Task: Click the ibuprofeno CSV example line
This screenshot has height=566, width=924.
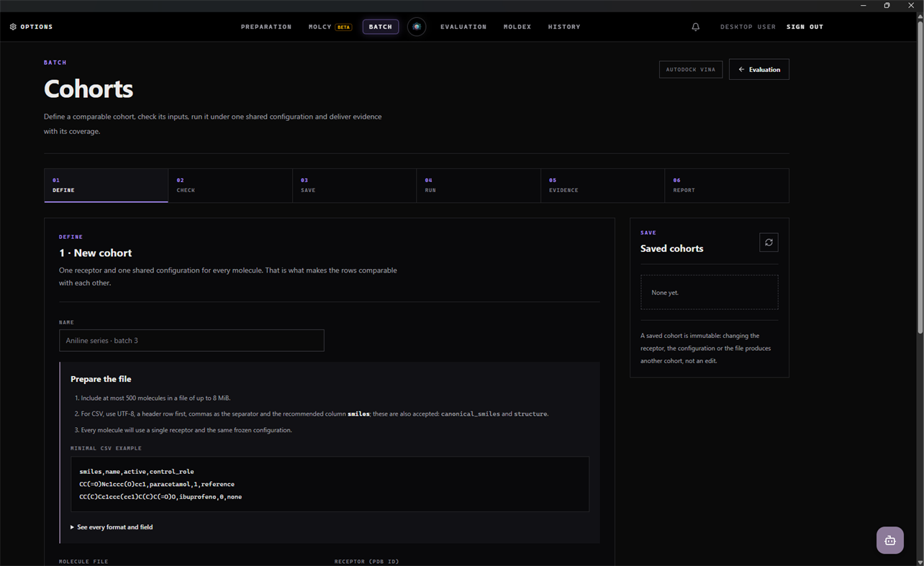Action: 160,497
